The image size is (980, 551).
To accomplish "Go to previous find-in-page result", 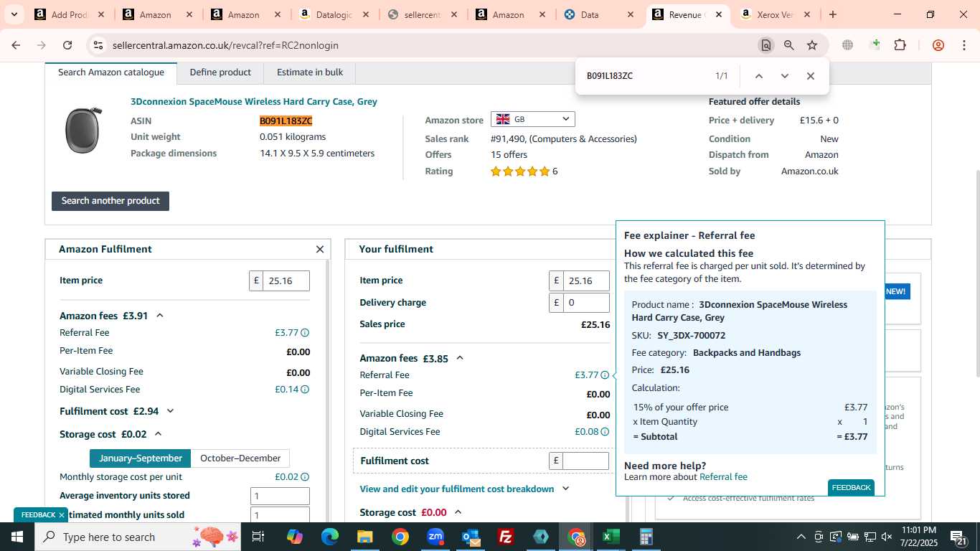I will tap(759, 76).
